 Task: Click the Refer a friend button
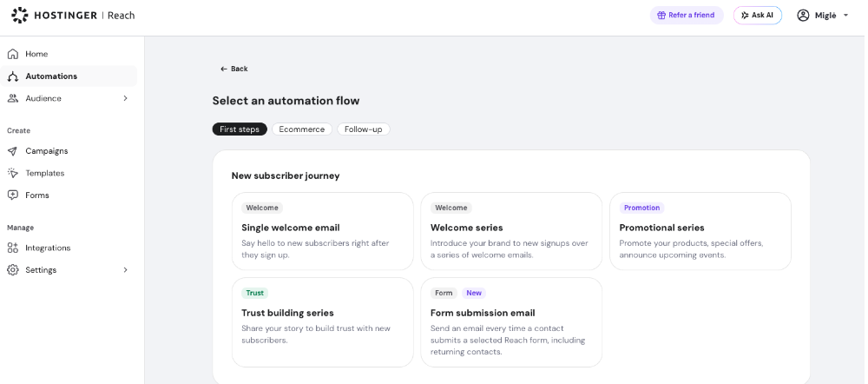(687, 16)
